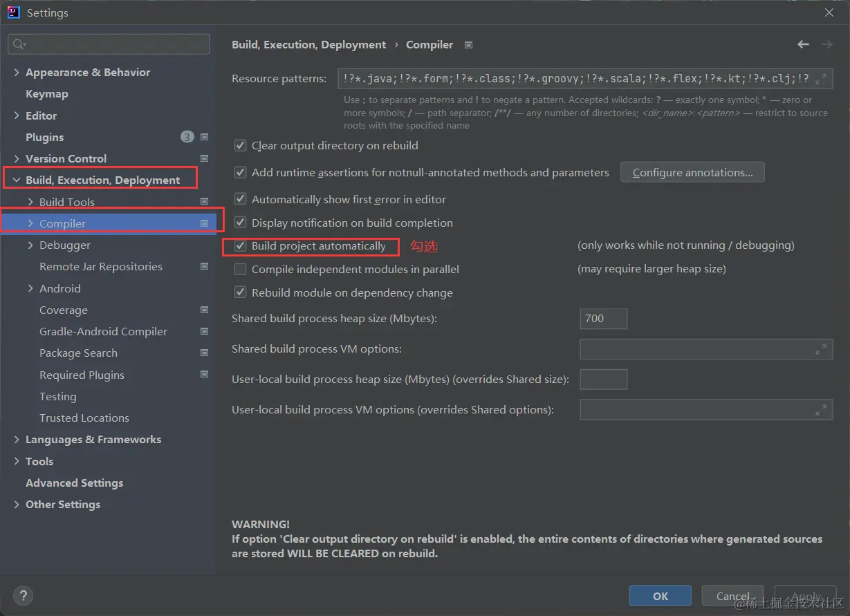Click inside the settings search field
850x616 pixels.
point(109,44)
